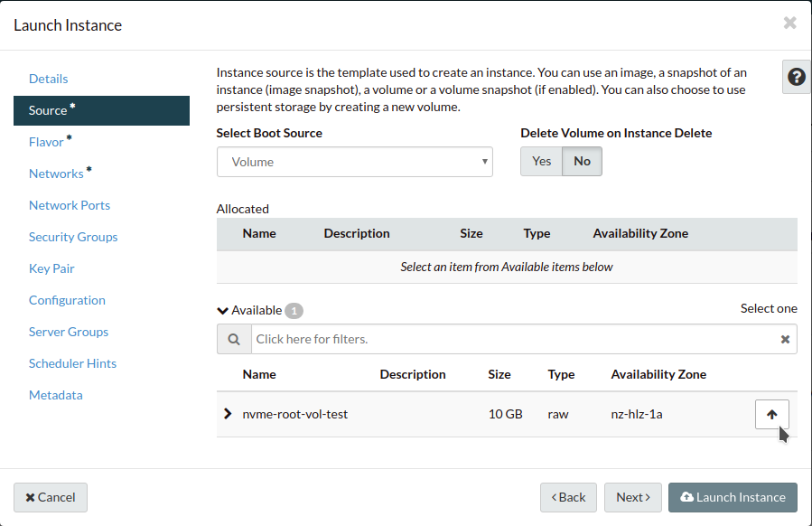Allocate nvme-root-vol-test with up arrow button
The height and width of the screenshot is (526, 812).
(771, 414)
